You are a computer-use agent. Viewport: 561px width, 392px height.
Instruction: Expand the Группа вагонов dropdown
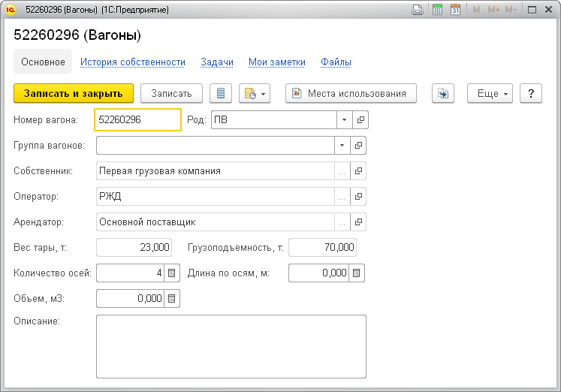tap(343, 145)
